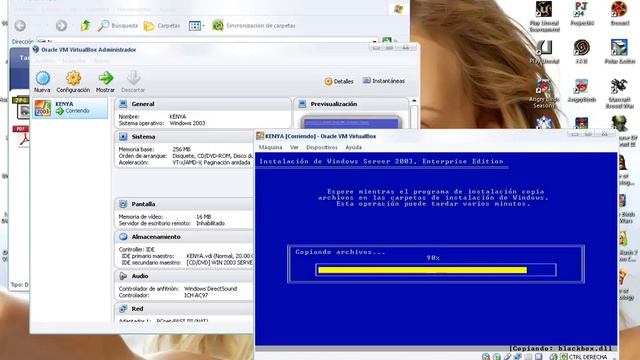The height and width of the screenshot is (360, 640).
Task: Click the Red section header
Action: pyautogui.click(x=184, y=309)
